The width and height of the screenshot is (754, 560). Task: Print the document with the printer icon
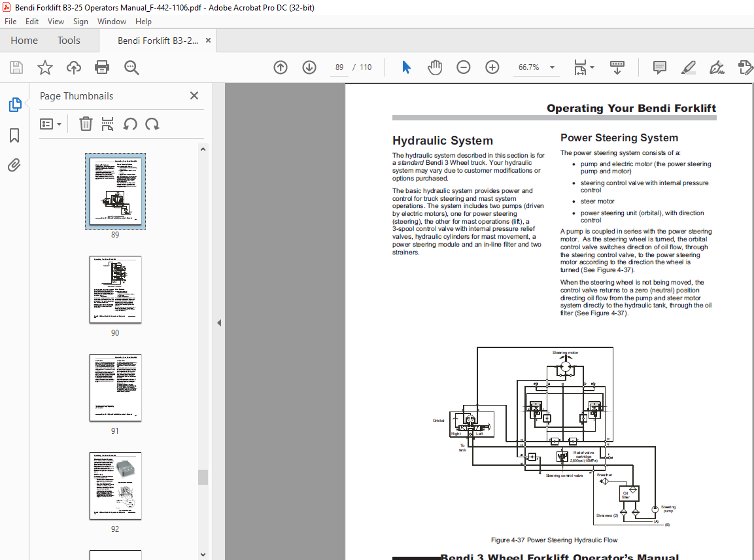pyautogui.click(x=102, y=67)
